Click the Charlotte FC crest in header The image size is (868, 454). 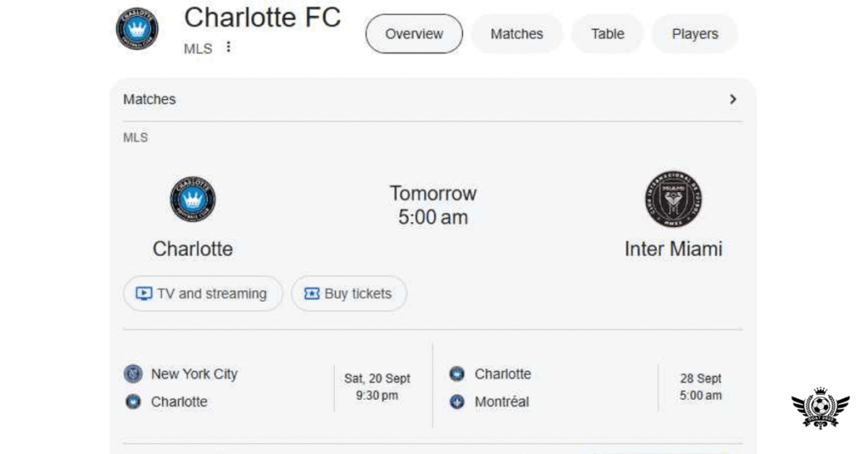coord(137,28)
